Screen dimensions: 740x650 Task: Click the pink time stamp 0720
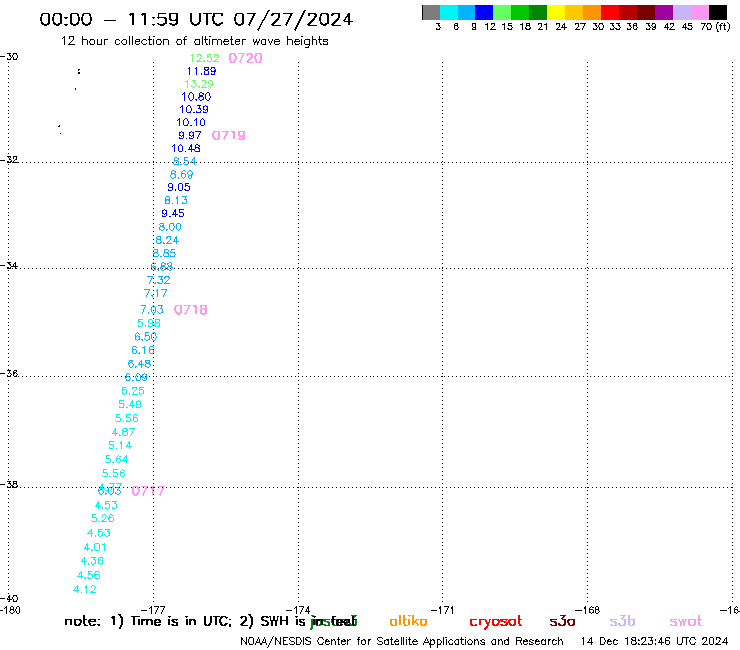[245, 58]
